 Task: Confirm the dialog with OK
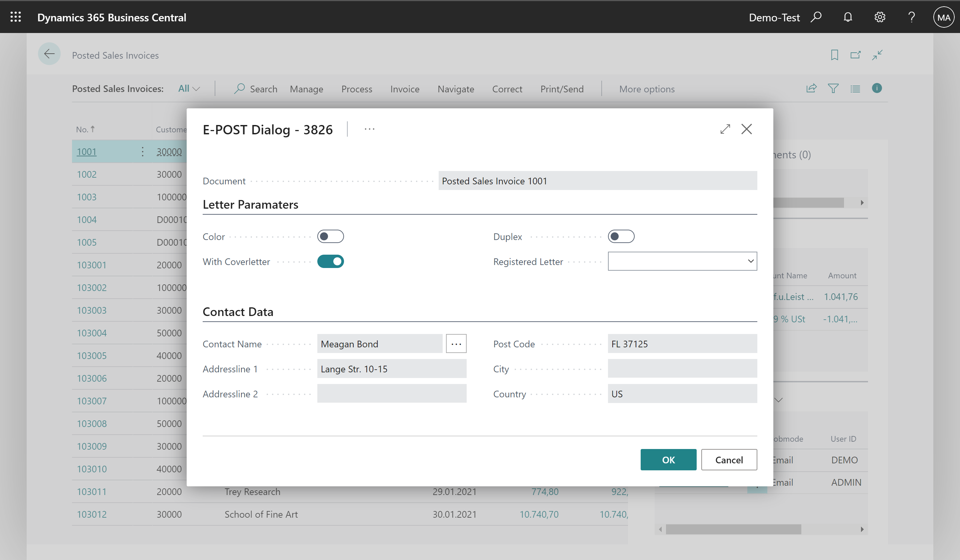tap(668, 460)
